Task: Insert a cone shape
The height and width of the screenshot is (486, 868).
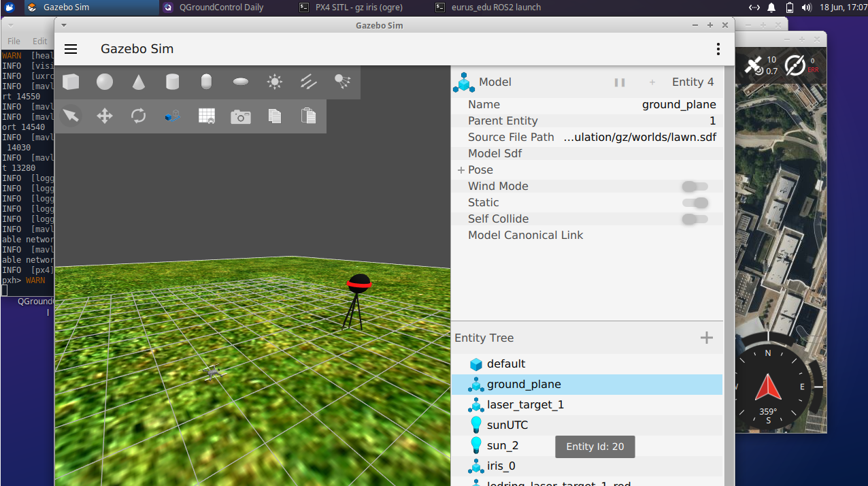Action: click(x=139, y=82)
